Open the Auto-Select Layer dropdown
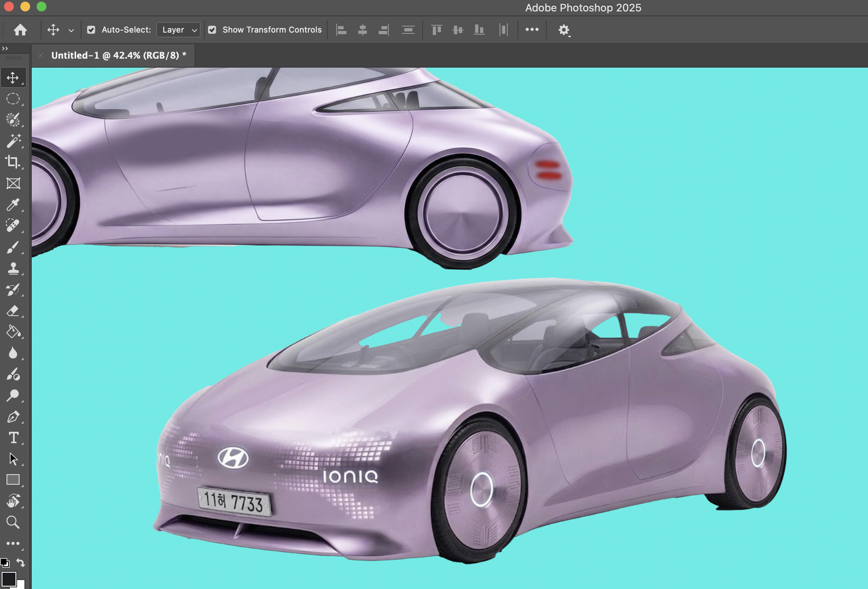Viewport: 868px width, 589px height. click(x=178, y=30)
